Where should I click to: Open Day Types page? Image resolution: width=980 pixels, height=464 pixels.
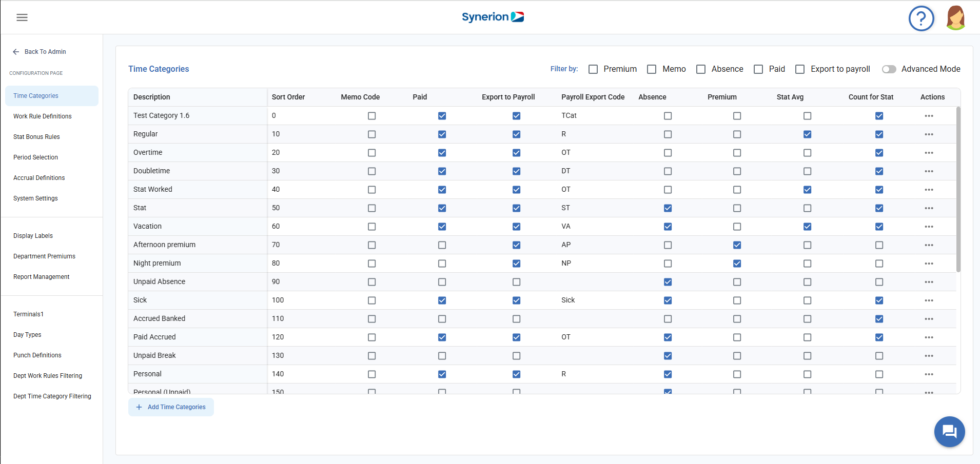click(27, 335)
